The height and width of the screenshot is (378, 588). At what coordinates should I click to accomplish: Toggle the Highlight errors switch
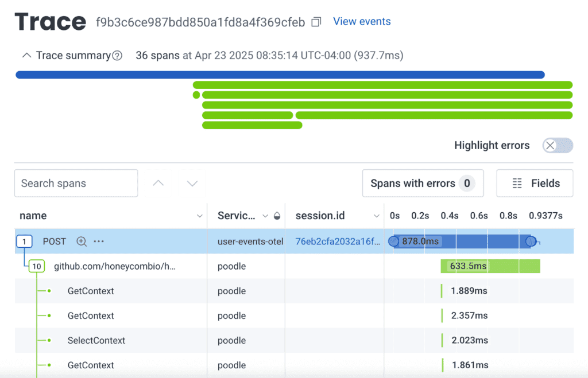point(558,145)
